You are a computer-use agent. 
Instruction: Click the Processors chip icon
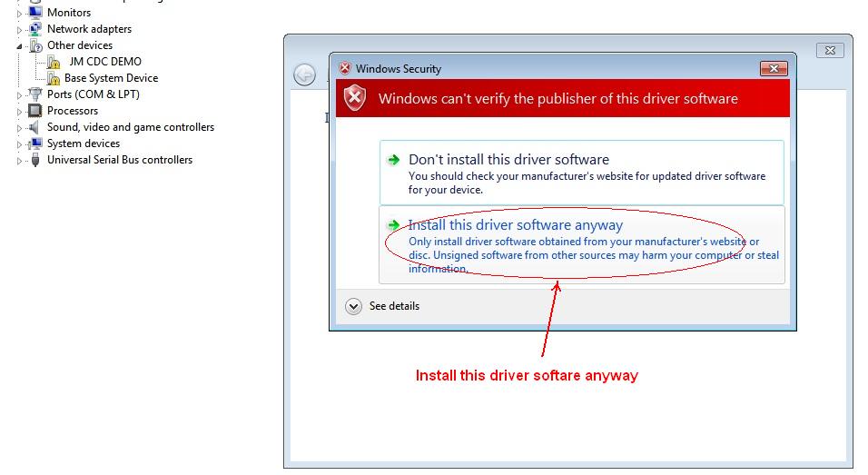click(35, 111)
